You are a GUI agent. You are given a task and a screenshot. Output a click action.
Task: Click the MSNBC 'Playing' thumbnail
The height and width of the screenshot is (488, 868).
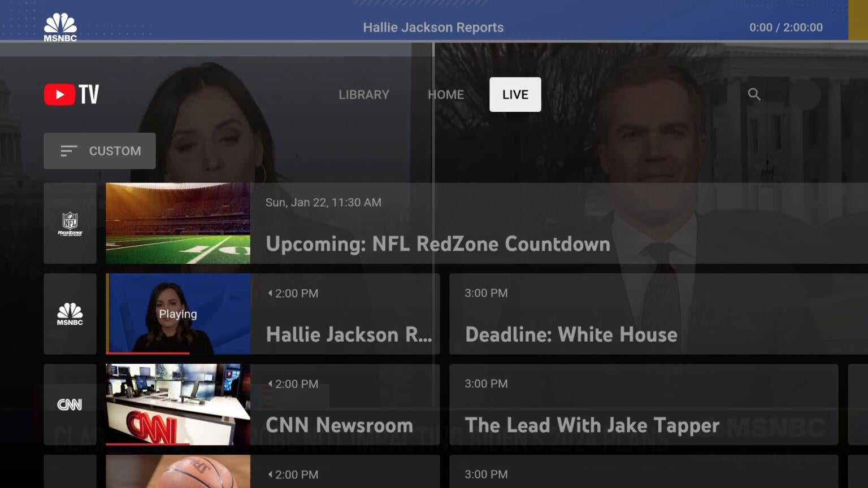pos(178,314)
